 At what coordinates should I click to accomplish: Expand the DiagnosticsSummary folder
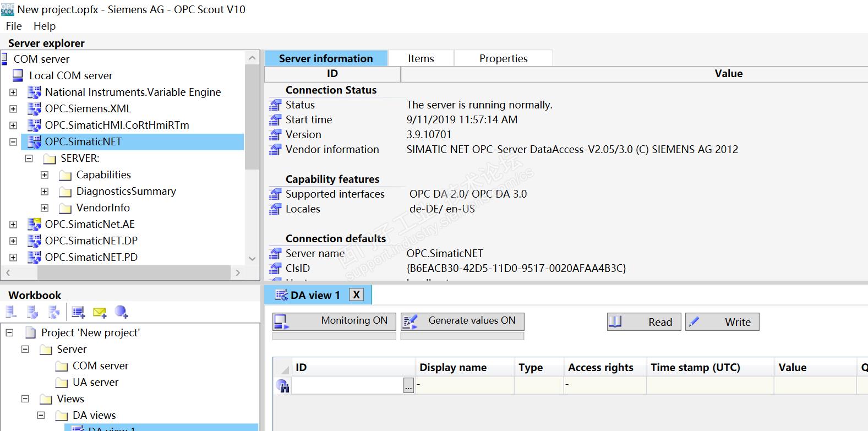pos(45,192)
